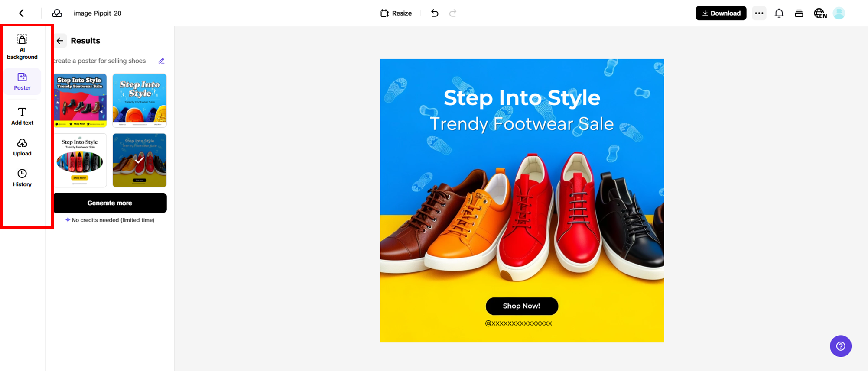Image resolution: width=868 pixels, height=371 pixels.
Task: Click the Resize button
Action: coord(396,13)
